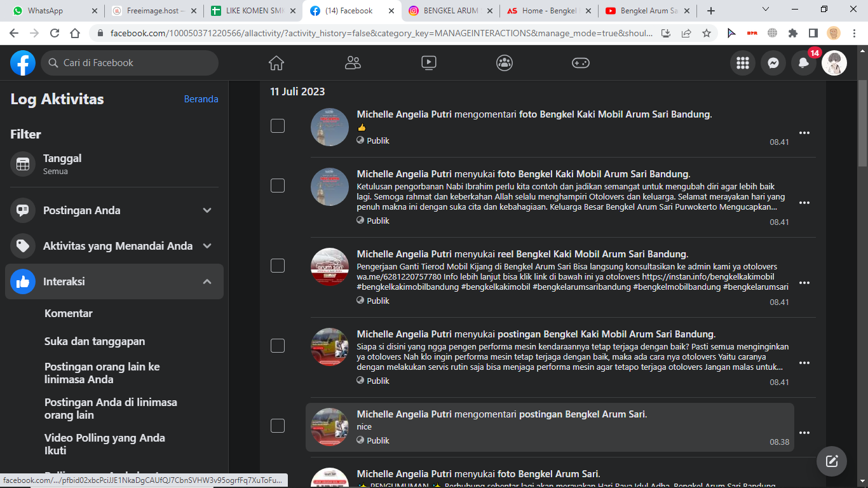This screenshot has width=868, height=488.
Task: Tick checkbox for 'Siapa si disini' post entry
Action: tap(278, 346)
